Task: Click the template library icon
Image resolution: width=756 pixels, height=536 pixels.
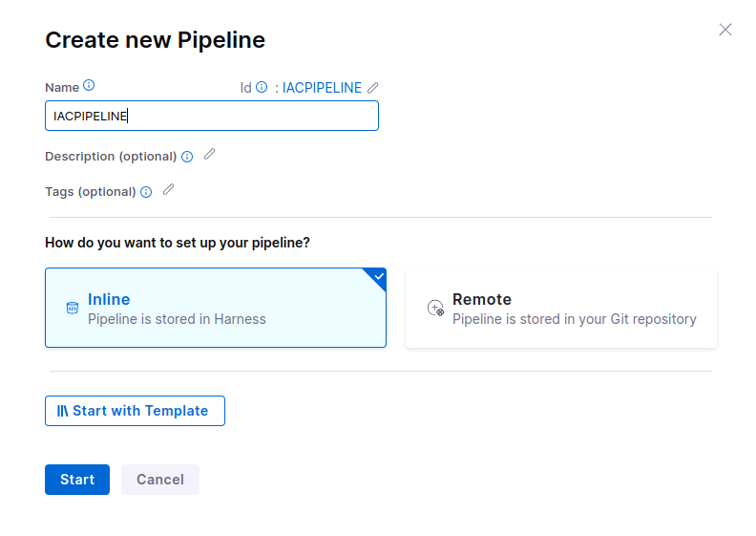Action: 62,411
